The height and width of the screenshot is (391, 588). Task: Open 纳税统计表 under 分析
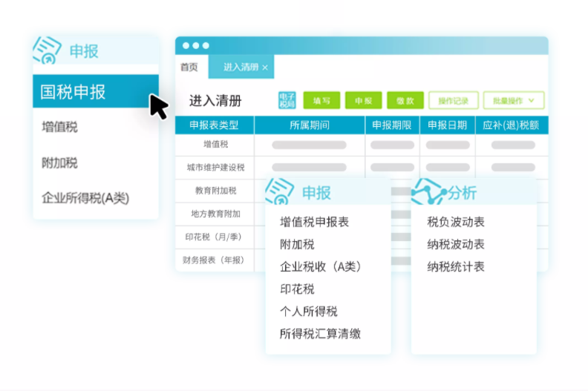(x=456, y=266)
